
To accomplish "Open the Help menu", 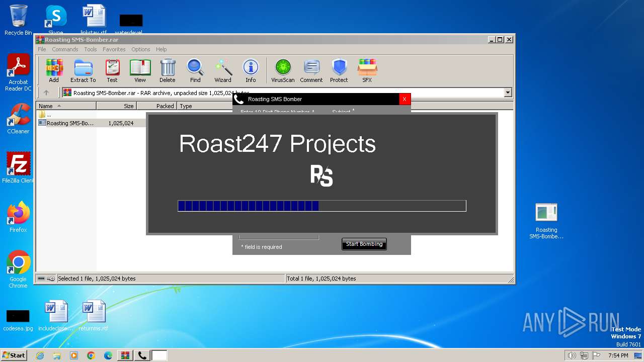I will (161, 49).
